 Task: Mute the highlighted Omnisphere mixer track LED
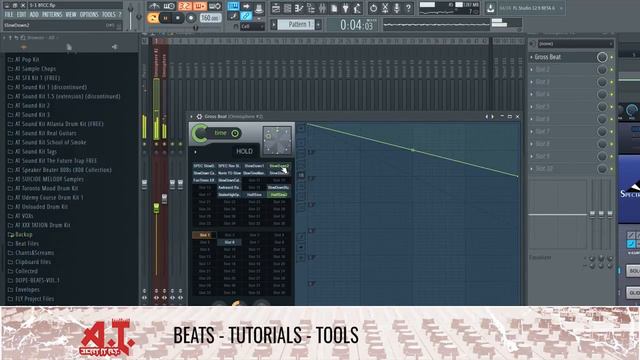click(x=156, y=144)
